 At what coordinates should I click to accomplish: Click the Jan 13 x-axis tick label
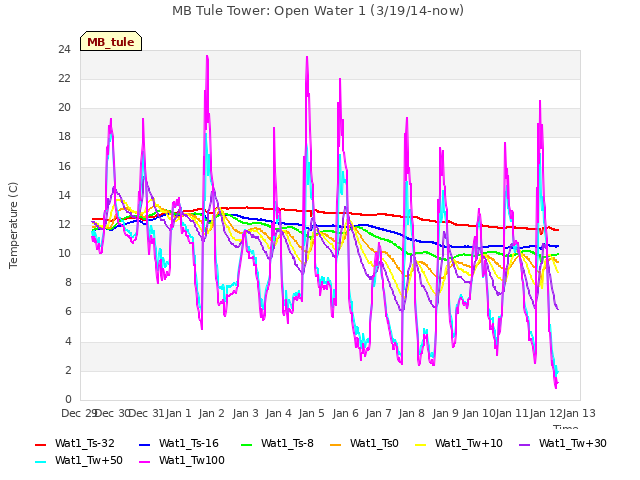point(579,413)
